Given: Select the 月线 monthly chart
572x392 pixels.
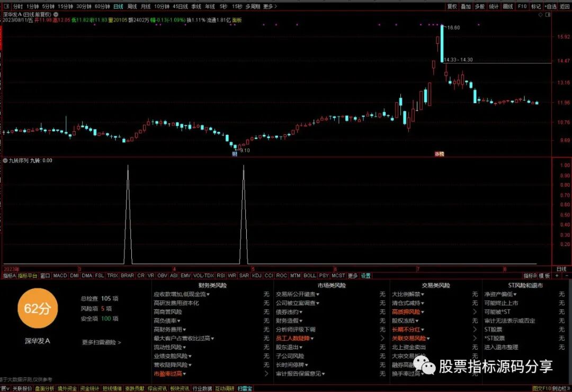Looking at the screenshot, I should point(146,6).
